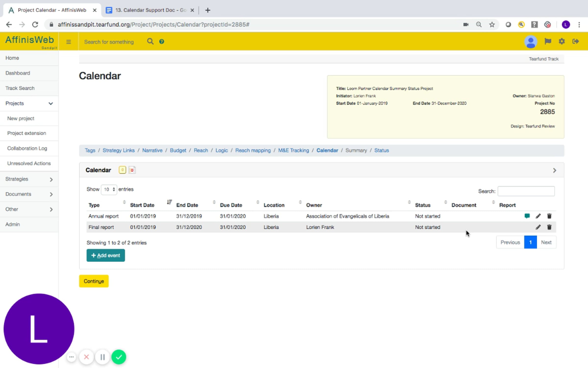Viewport: 588px width, 368px height.
Task: Open the help question mark icon
Action: (161, 41)
